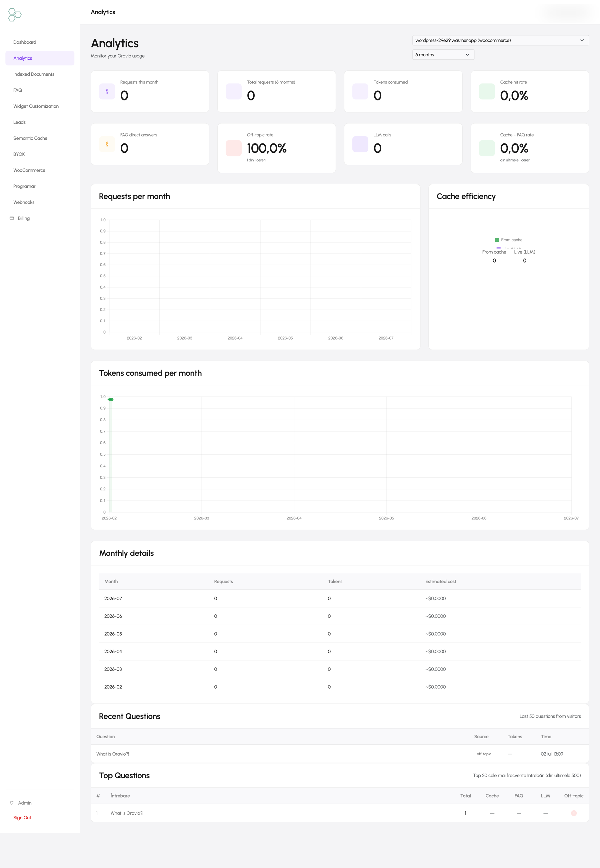Click the icon tile on Total requests card

[233, 91]
